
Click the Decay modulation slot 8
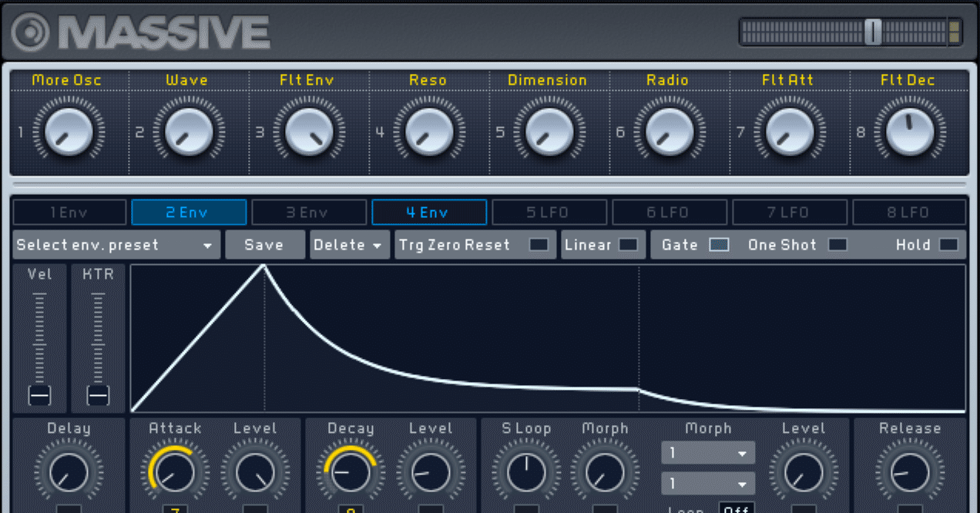click(x=351, y=509)
